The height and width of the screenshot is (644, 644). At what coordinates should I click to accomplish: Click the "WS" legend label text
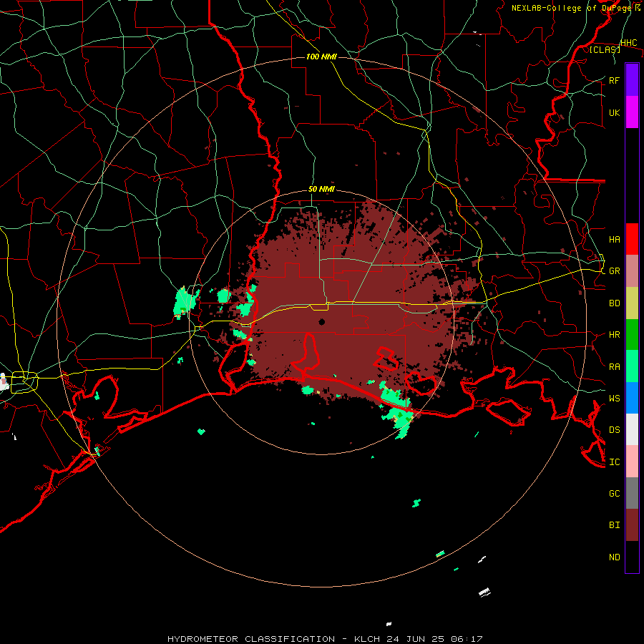tap(614, 399)
